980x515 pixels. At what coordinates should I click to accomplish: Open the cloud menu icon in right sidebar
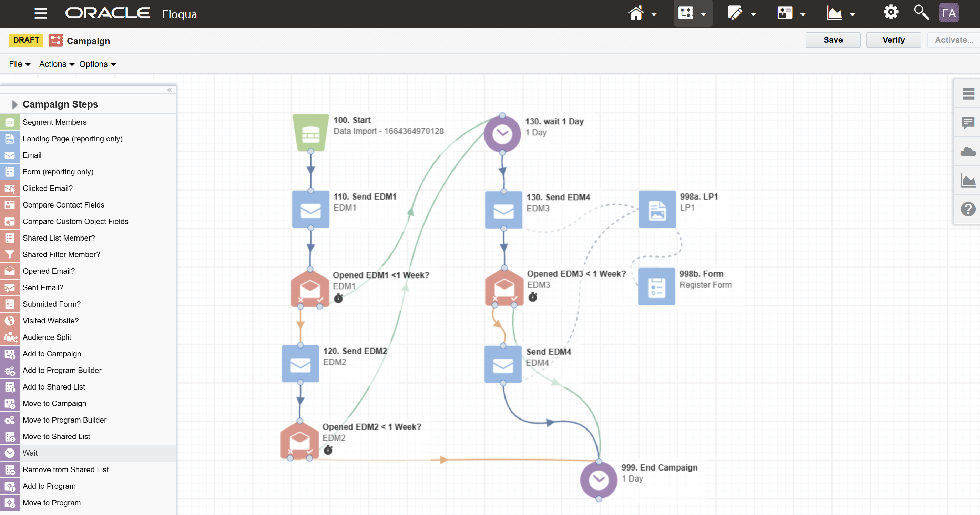[968, 152]
